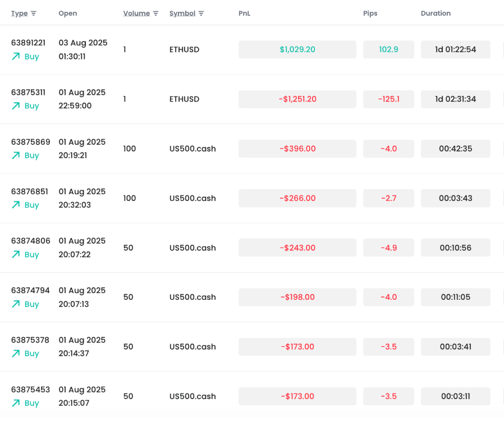Click the -$396.00 PnL chip for US500.cash

(x=297, y=149)
